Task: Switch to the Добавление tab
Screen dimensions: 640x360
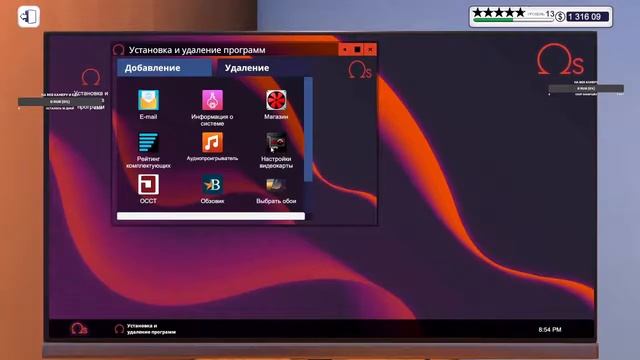Action: coord(164,68)
